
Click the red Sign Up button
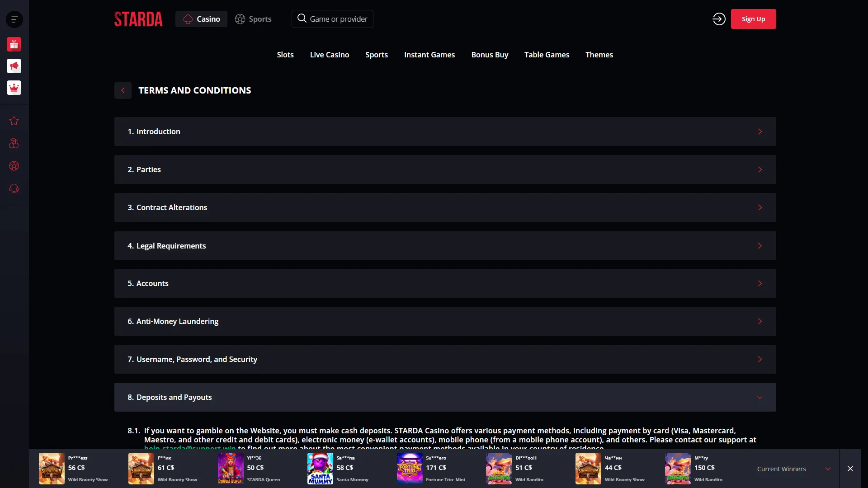(x=753, y=19)
